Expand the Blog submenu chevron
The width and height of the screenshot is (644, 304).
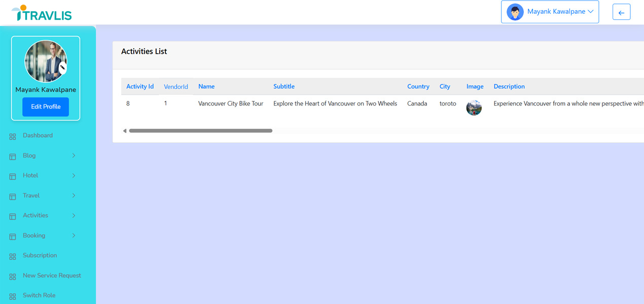[x=74, y=156]
